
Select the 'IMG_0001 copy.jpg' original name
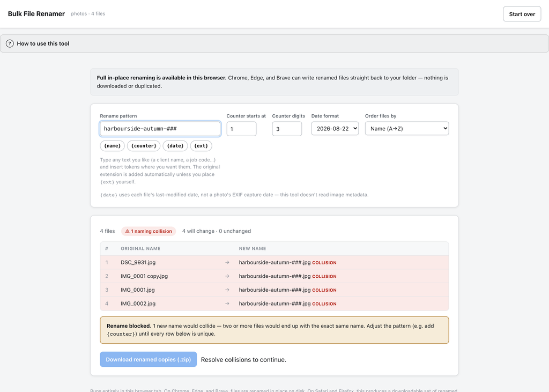pyautogui.click(x=144, y=276)
